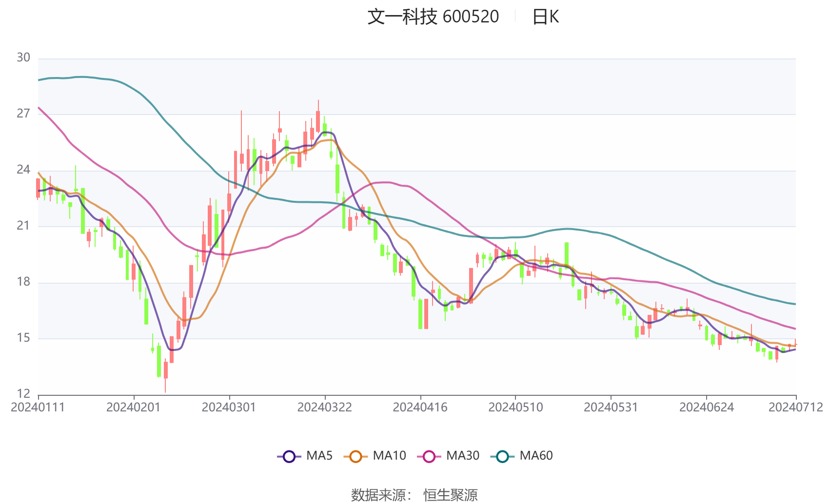Click the 数据来源 恒生聚源 source text
This screenshot has width=829, height=504.
tap(414, 495)
